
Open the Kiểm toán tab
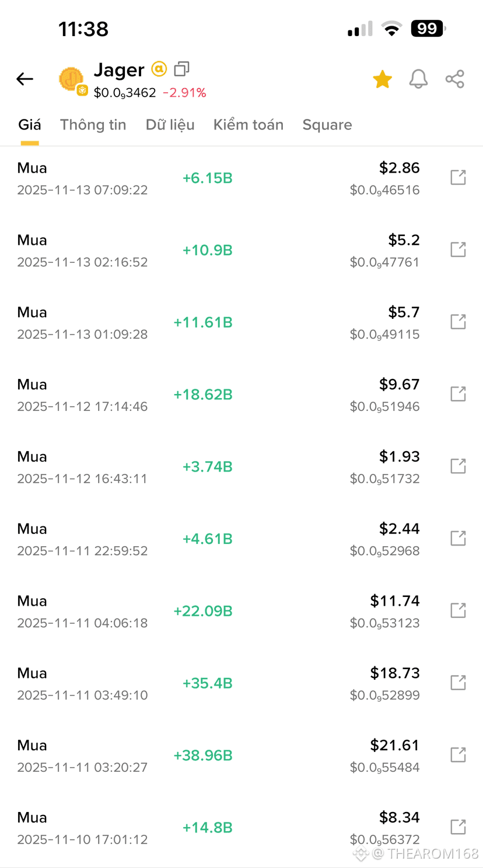pyautogui.click(x=249, y=125)
